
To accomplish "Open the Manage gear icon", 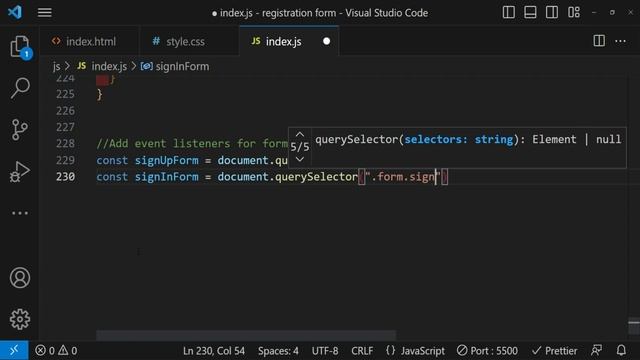I will pyautogui.click(x=20, y=319).
